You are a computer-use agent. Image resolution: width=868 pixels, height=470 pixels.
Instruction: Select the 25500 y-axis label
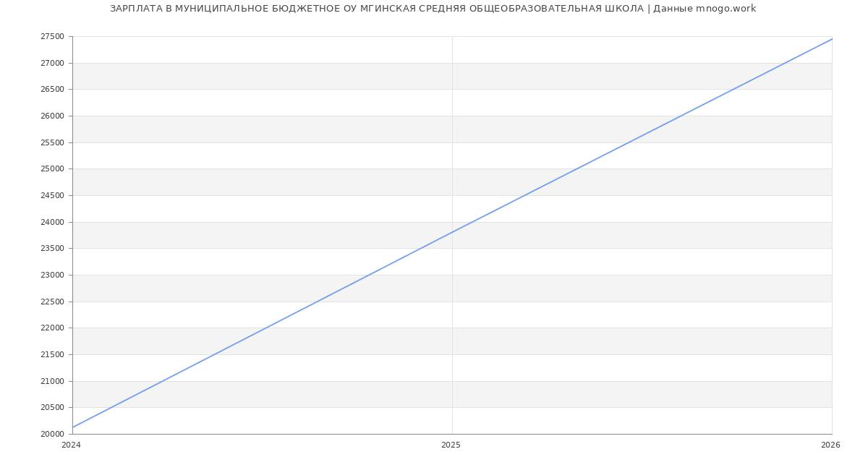click(52, 142)
